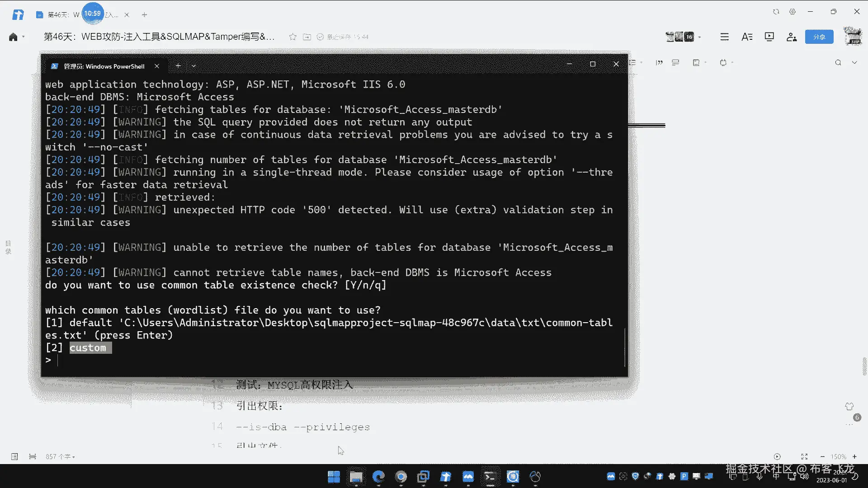Toggle fullscreen view icon in status bar
Image resolution: width=868 pixels, height=488 pixels.
coord(804,457)
